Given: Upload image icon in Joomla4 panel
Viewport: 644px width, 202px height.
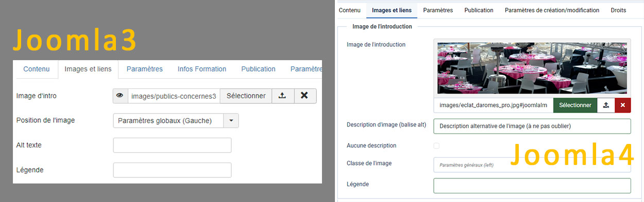Looking at the screenshot, I should (606, 105).
